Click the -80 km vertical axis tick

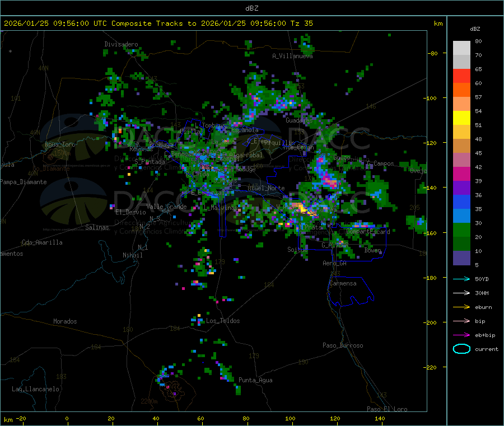432,53
